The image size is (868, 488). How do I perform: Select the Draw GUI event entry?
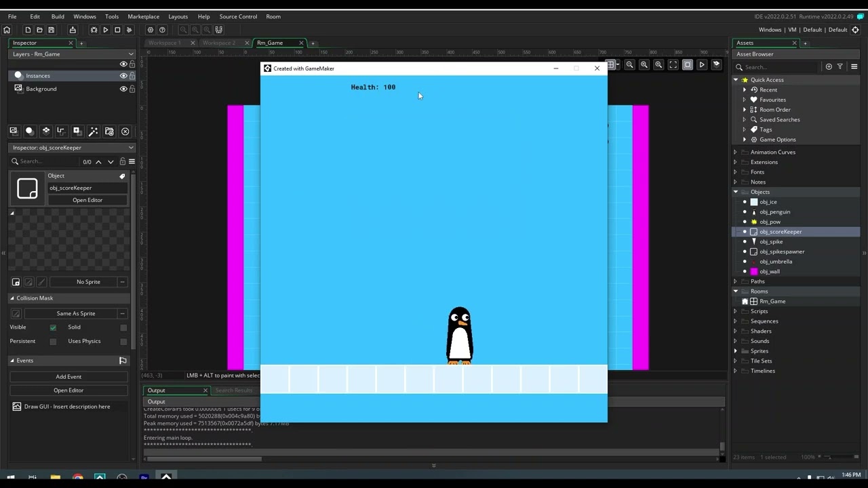click(67, 407)
